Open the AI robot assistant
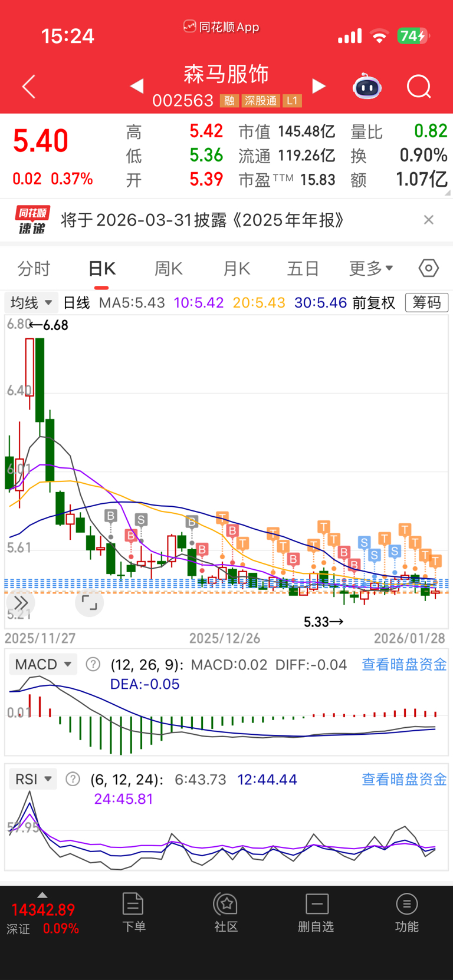Viewport: 453px width, 980px height. point(367,87)
